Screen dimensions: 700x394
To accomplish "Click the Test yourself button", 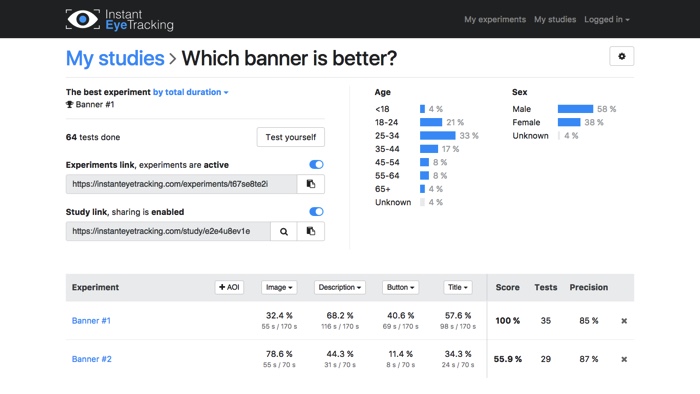I will pos(291,137).
